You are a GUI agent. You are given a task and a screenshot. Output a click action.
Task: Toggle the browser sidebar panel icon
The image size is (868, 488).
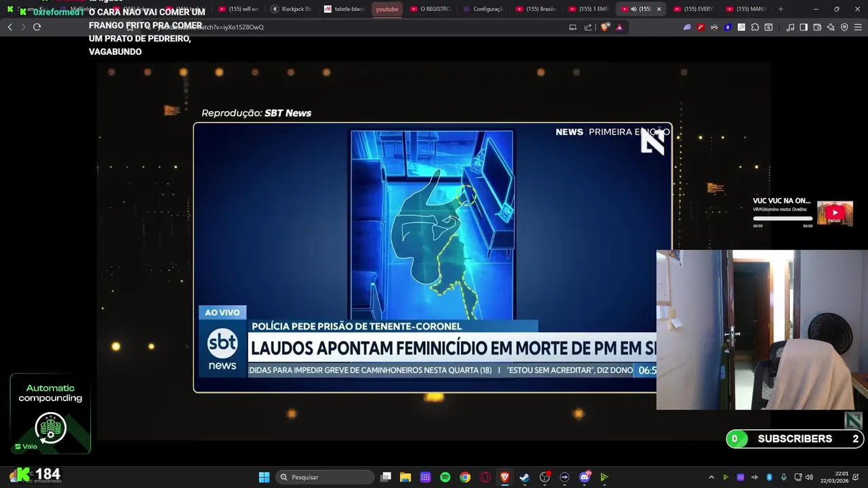[x=804, y=27]
